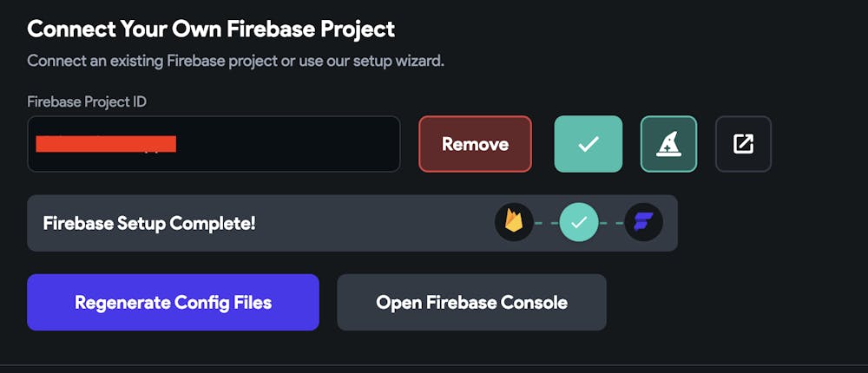Click the green checkmark confirm button
Viewport: 868px width, 373px height.
[x=589, y=144]
